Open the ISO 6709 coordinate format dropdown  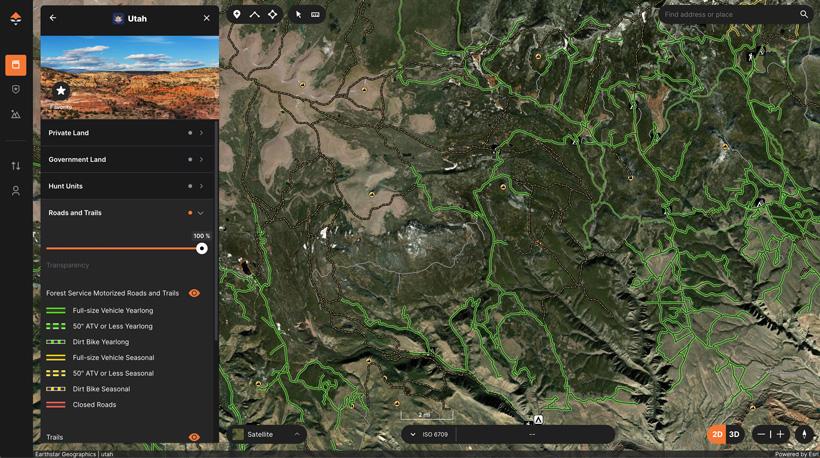pyautogui.click(x=428, y=434)
